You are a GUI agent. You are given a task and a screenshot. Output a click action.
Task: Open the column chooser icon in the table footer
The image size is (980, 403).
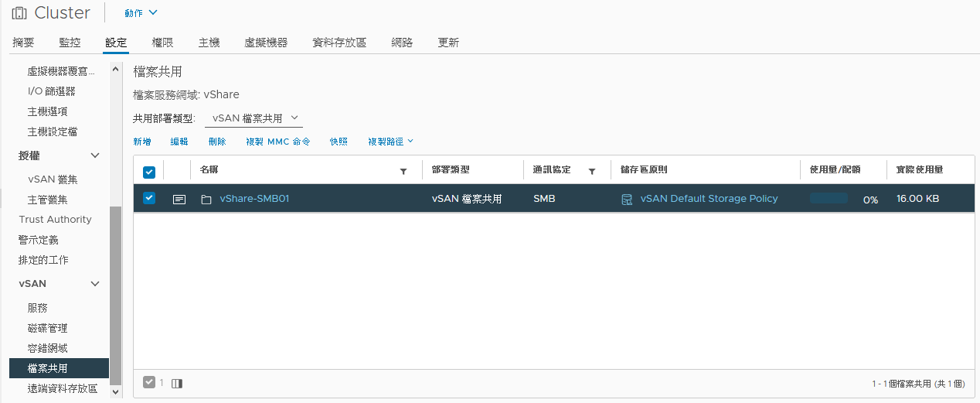point(177,383)
